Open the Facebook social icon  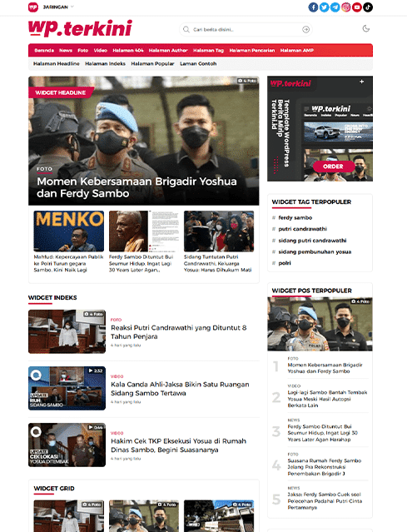tap(313, 7)
